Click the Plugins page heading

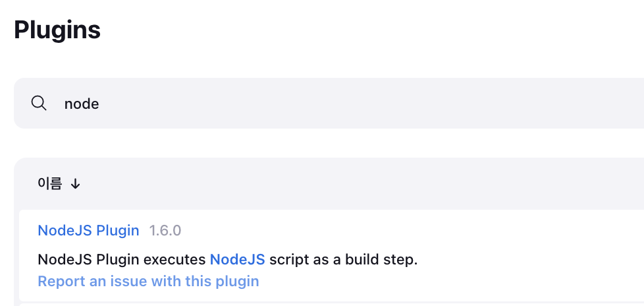click(x=57, y=30)
